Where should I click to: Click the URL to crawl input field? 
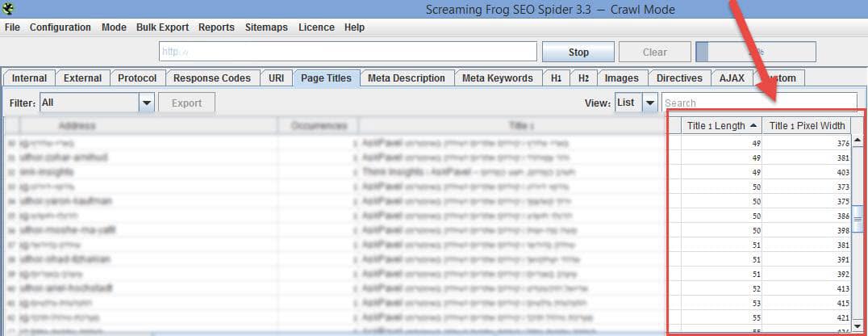[x=348, y=52]
